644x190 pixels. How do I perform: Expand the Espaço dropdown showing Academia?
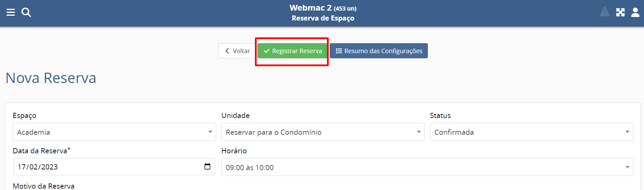click(114, 132)
